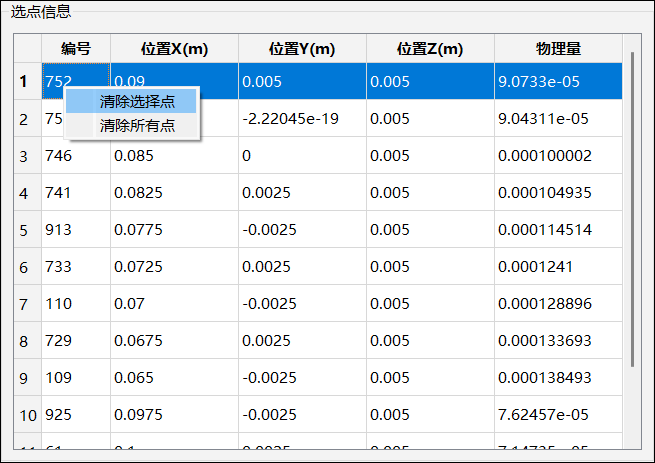Select cell with ID 729
This screenshot has width=655, height=463.
pyautogui.click(x=76, y=341)
